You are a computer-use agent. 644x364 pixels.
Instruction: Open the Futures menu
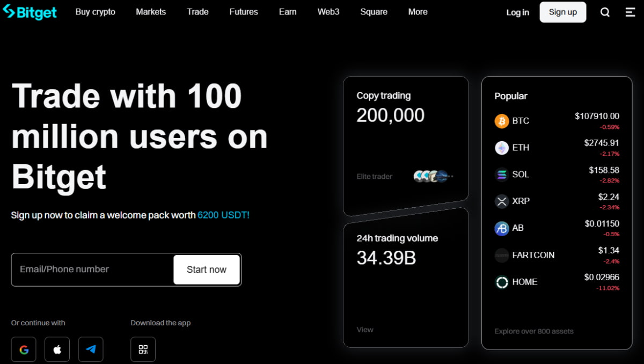(x=244, y=12)
